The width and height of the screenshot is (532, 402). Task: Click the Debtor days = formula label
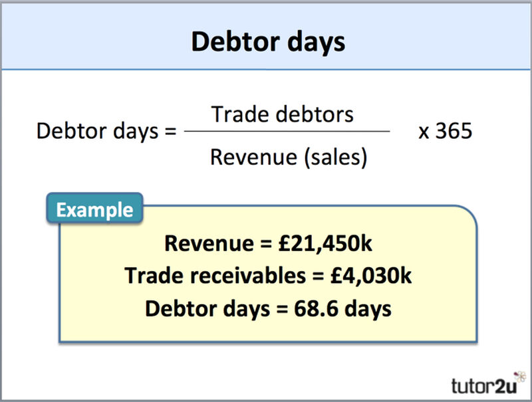[x=106, y=131]
